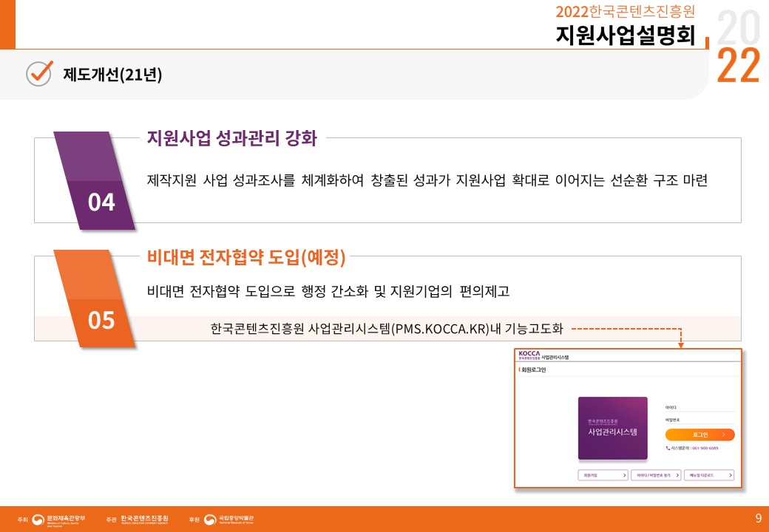Select the 지원사업 성과관리 강화 heading

pyautogui.click(x=232, y=138)
